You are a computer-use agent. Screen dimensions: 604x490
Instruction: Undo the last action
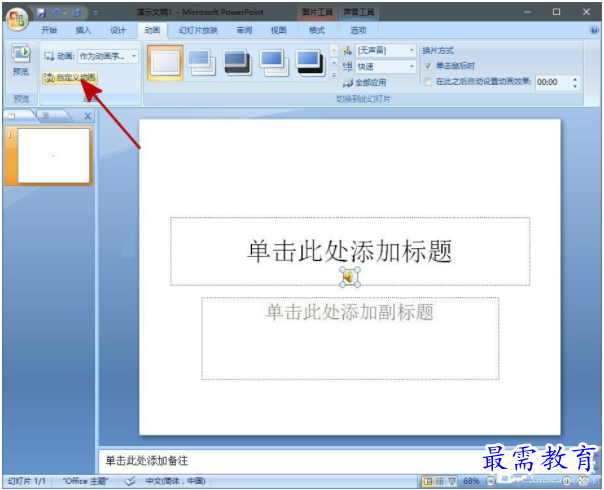[x=56, y=13]
